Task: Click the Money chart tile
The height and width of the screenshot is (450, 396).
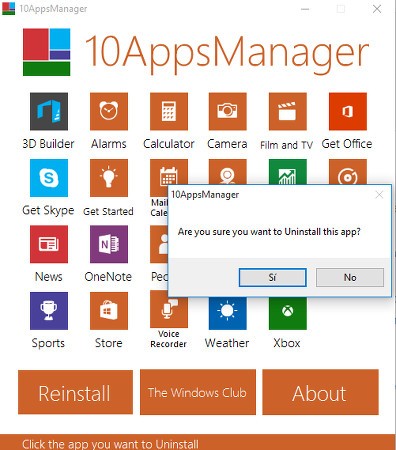Action: [x=288, y=171]
